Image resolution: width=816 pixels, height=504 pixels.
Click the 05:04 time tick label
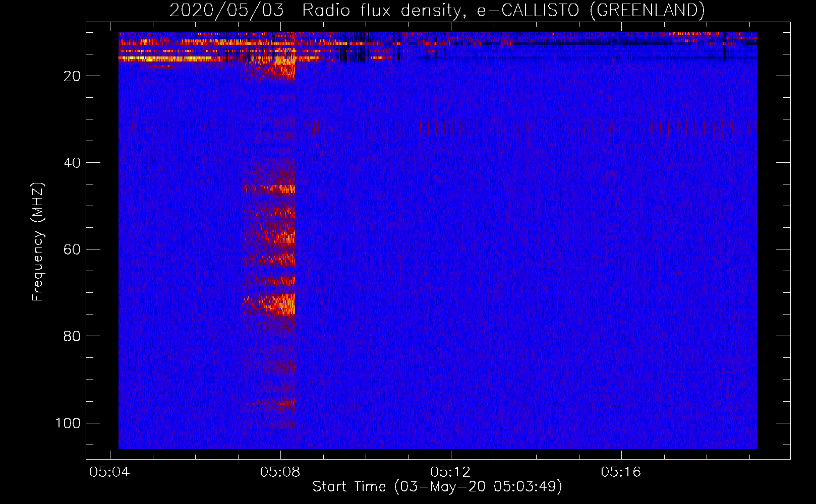coord(109,472)
